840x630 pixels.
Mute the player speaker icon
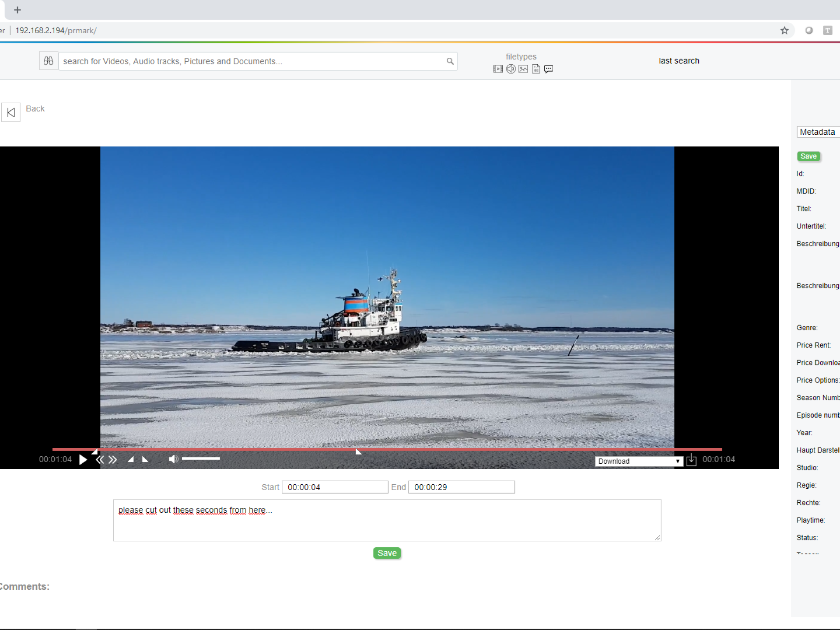click(173, 459)
